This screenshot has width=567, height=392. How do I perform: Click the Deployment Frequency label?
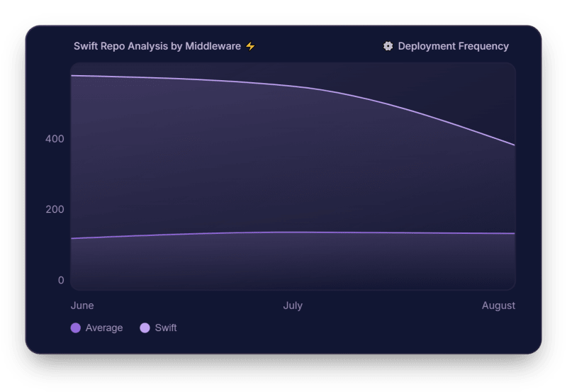click(x=454, y=46)
